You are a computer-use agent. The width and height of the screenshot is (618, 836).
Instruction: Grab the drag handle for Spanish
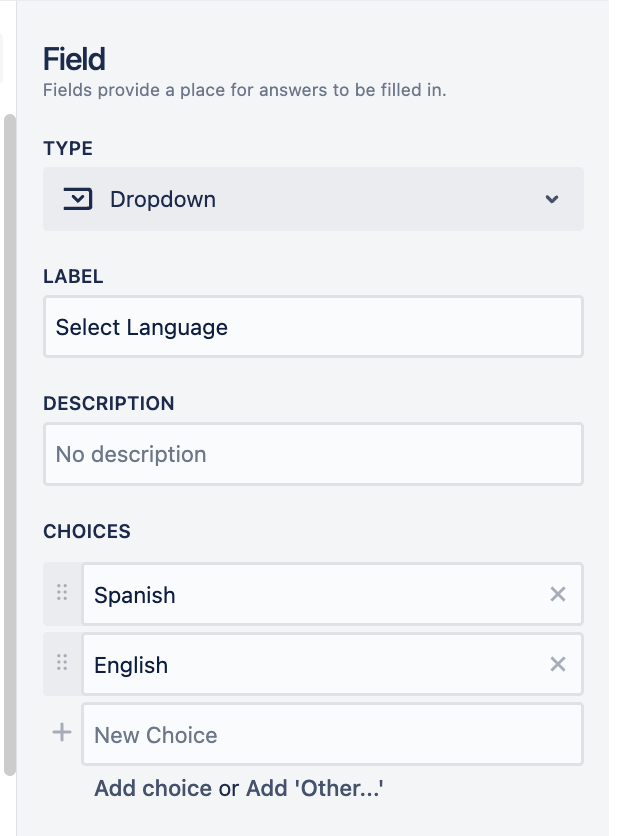(62, 593)
